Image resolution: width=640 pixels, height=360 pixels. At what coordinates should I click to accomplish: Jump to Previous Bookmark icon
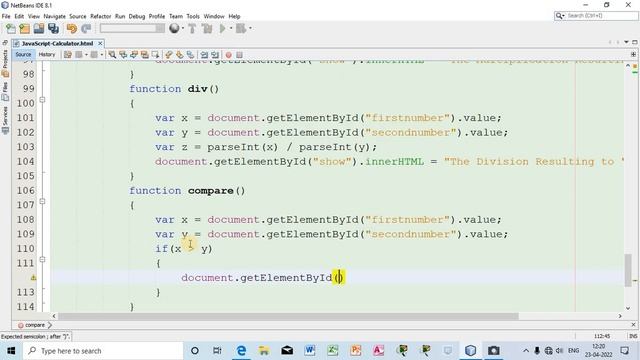point(169,55)
